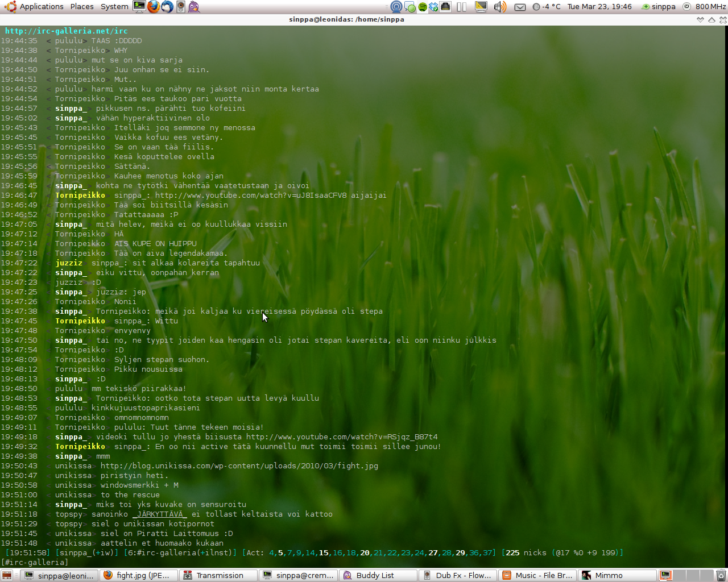Click the Spotify tray icon
This screenshot has width=728, height=582.
pos(422,7)
